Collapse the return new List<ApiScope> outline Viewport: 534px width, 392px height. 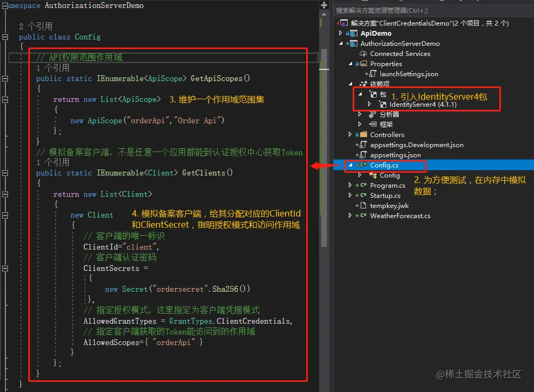tap(5, 99)
